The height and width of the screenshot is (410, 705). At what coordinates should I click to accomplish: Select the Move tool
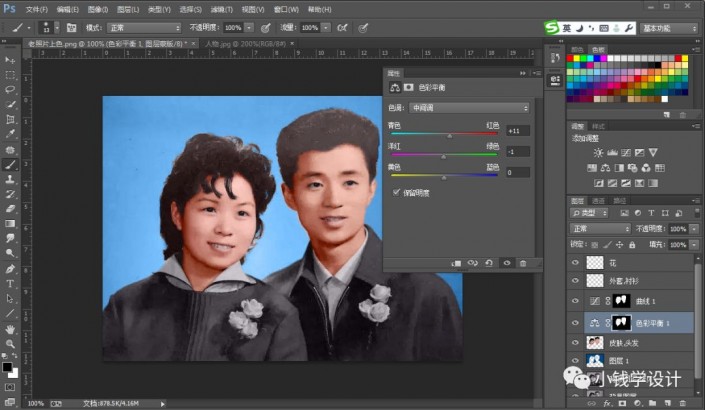(10, 60)
